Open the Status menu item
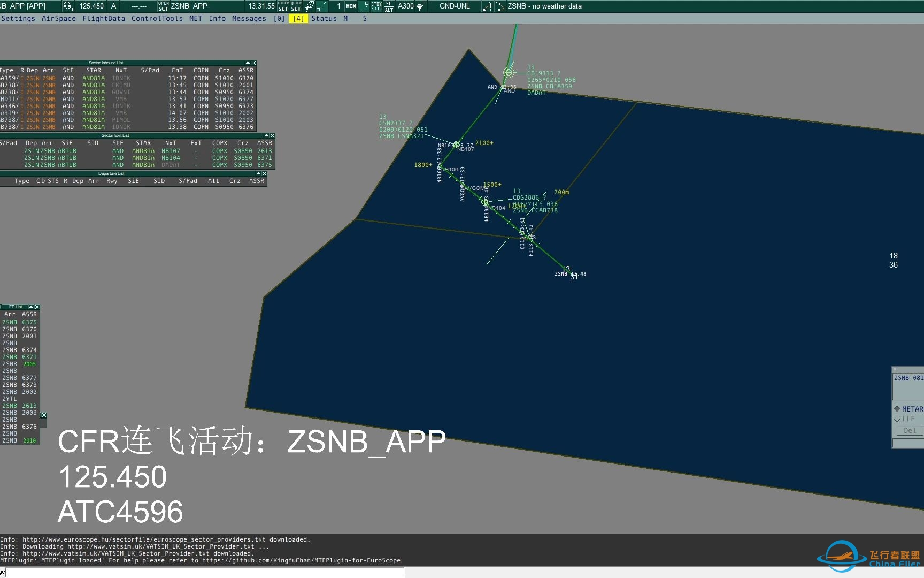 (x=324, y=18)
